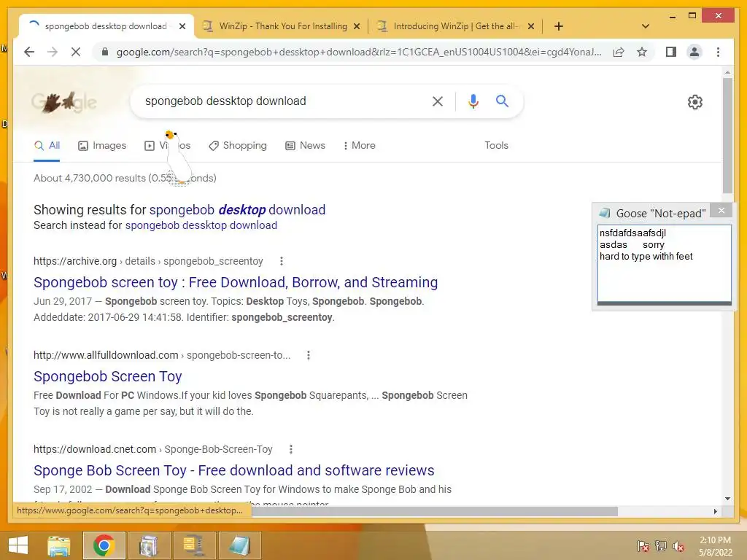The height and width of the screenshot is (560, 747).
Task: Start voice search with microphone
Action: click(x=473, y=101)
